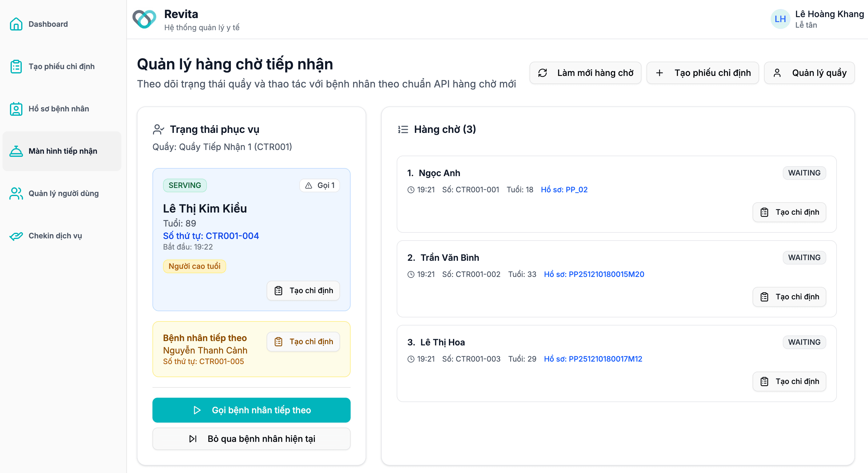Image resolution: width=868 pixels, height=473 pixels.
Task: Click the skip icon in Bỏ qua bệnh nhân
Action: [x=193, y=438]
